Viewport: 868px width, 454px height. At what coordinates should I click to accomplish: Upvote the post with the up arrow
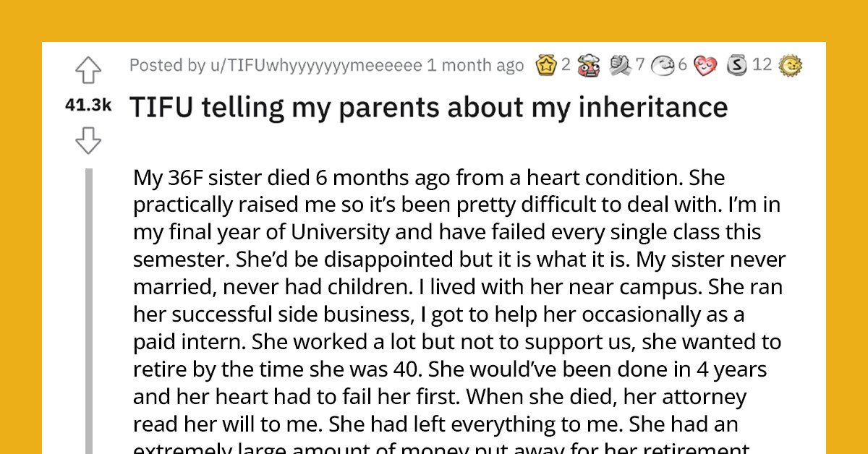coord(90,69)
